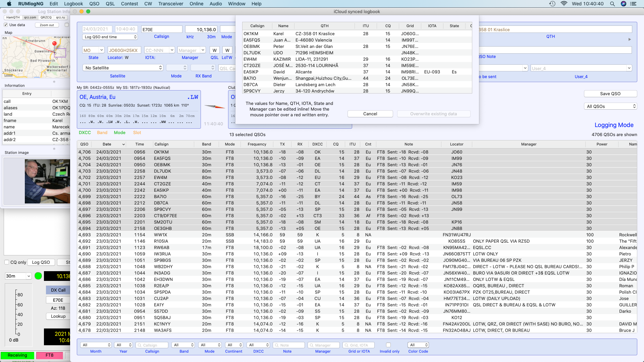Open the QSL menu
Image resolution: width=644 pixels, height=362 pixels.
coord(110,4)
